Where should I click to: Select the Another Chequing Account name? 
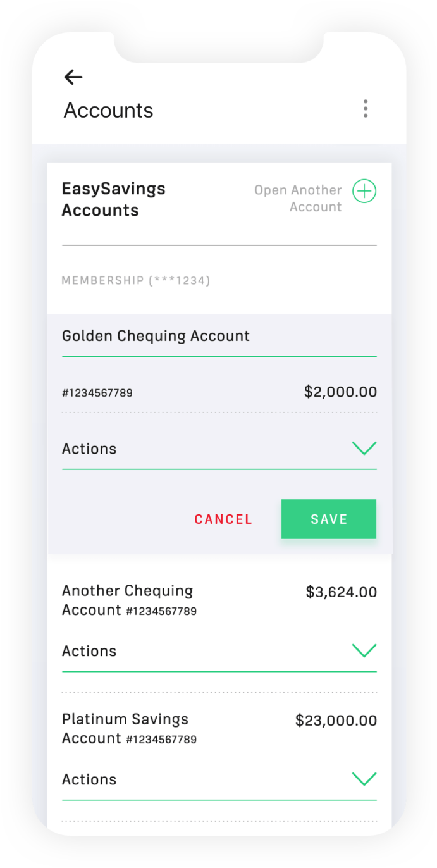tap(128, 600)
